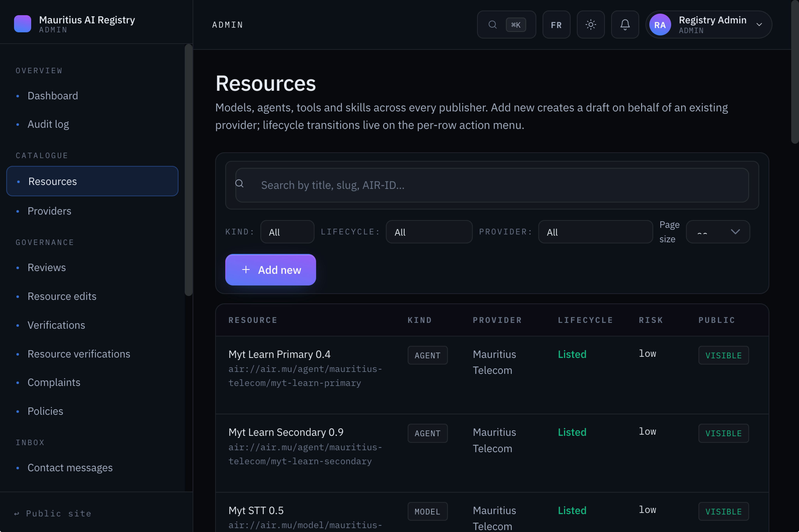Toggle the light theme sun icon
The image size is (799, 532).
tap(590, 24)
